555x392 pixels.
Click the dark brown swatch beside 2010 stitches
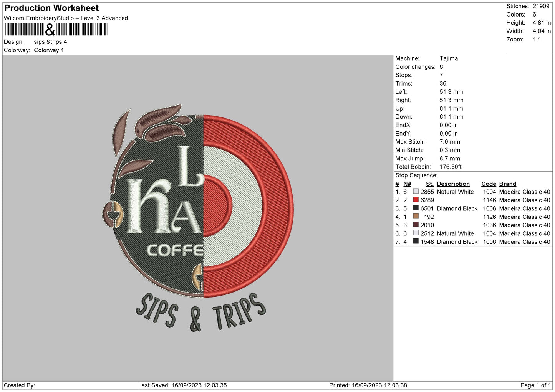coord(416,225)
